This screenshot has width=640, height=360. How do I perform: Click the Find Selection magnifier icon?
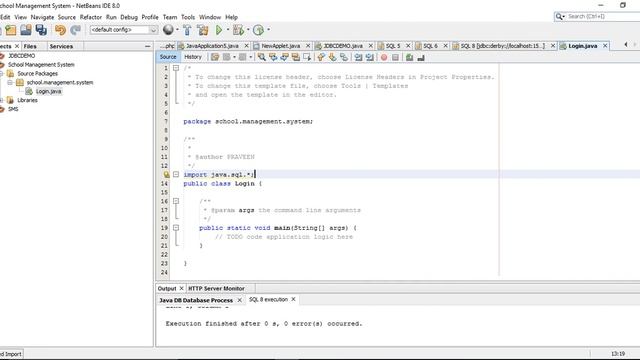pyautogui.click(x=262, y=57)
